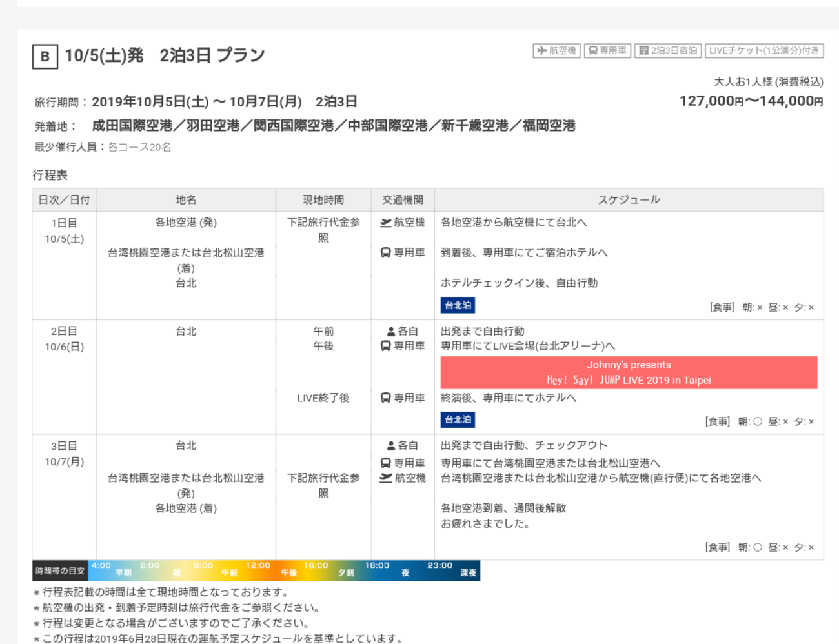The height and width of the screenshot is (644, 839).
Task: Click the 台北泊 badge in the 10/6 row
Action: (x=458, y=419)
